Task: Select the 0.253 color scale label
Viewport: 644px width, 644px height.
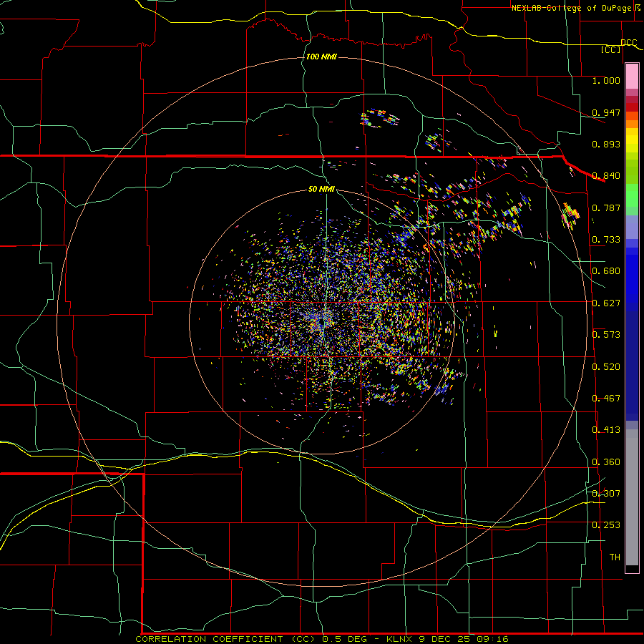Action: coord(606,525)
